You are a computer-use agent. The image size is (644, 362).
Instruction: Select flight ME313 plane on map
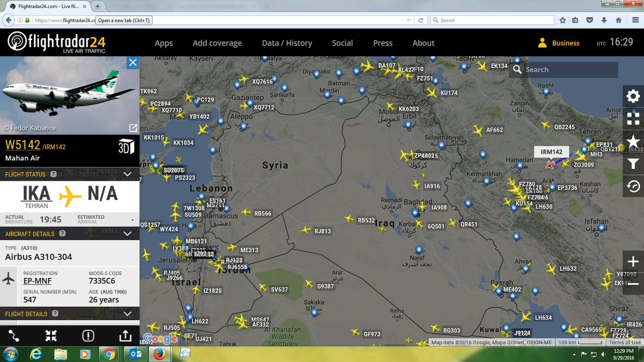(x=231, y=248)
